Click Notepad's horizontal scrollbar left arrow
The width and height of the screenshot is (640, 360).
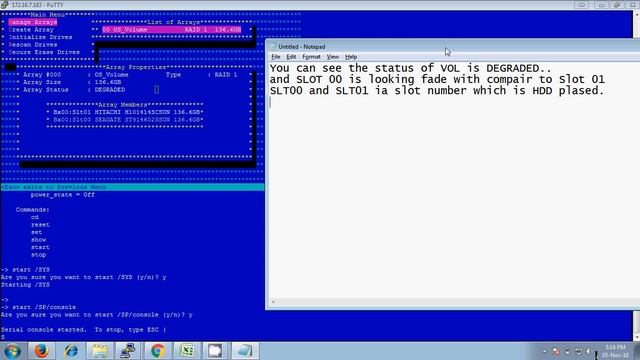(273, 302)
